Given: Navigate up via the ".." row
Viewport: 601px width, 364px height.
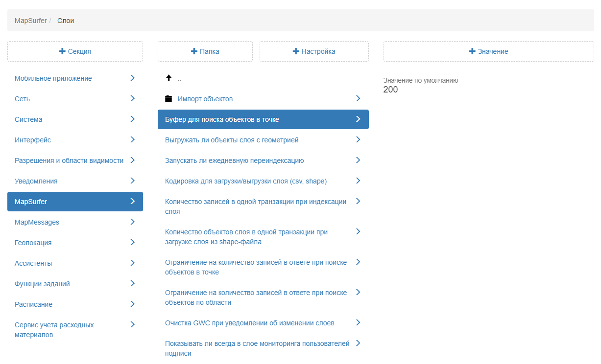Looking at the screenshot, I should pyautogui.click(x=263, y=78).
